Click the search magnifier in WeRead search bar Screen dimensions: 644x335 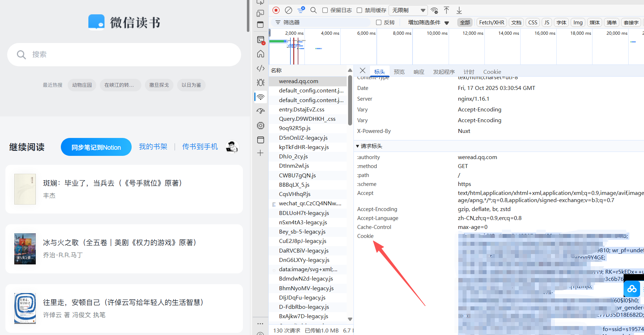click(21, 54)
